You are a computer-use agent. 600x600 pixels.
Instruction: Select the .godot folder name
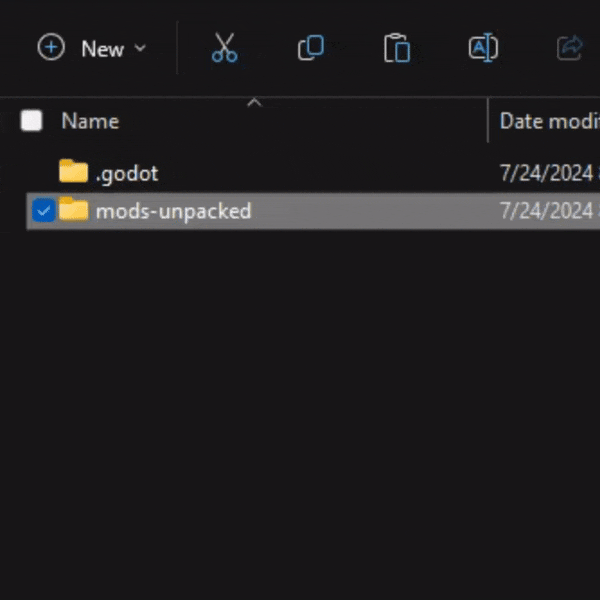(127, 173)
